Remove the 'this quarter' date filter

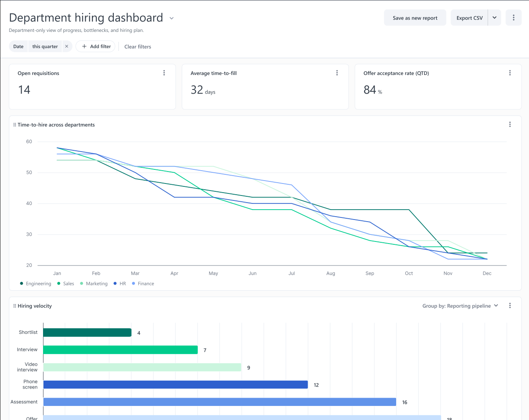point(67,46)
